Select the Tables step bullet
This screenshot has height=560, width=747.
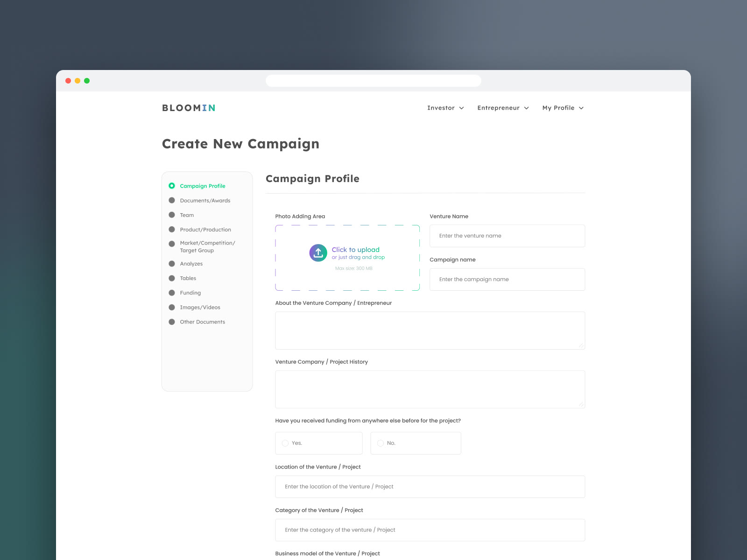click(x=172, y=278)
